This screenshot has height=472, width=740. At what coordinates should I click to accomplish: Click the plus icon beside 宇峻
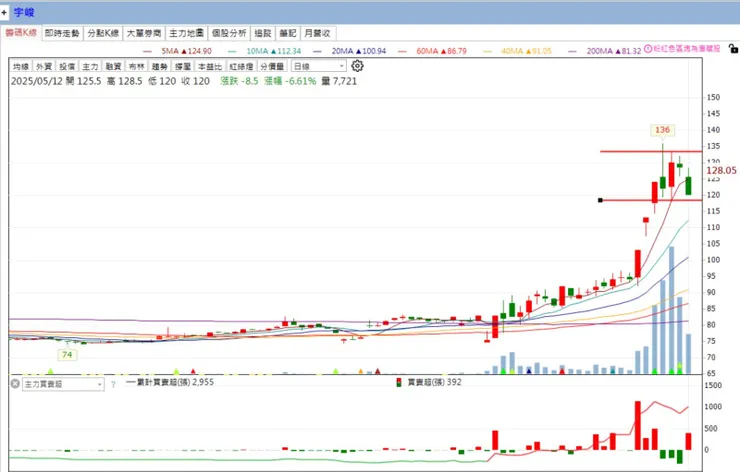pyautogui.click(x=4, y=13)
